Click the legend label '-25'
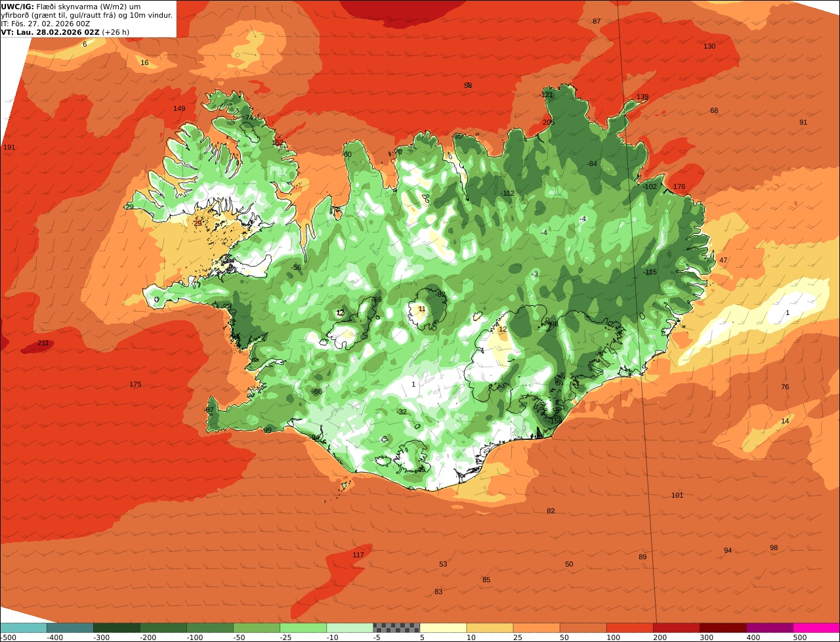This screenshot has width=840, height=642. (x=285, y=637)
